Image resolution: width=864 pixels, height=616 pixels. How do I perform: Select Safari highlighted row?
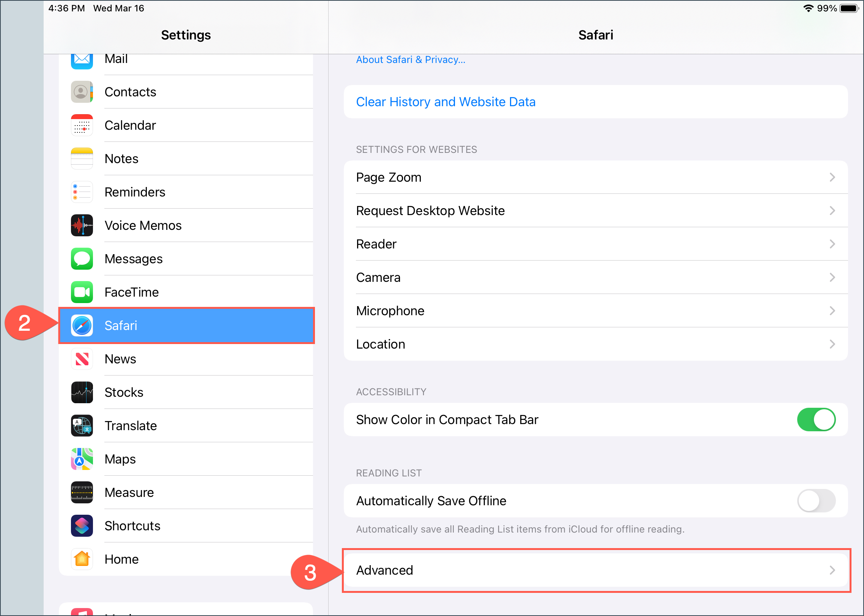click(186, 325)
